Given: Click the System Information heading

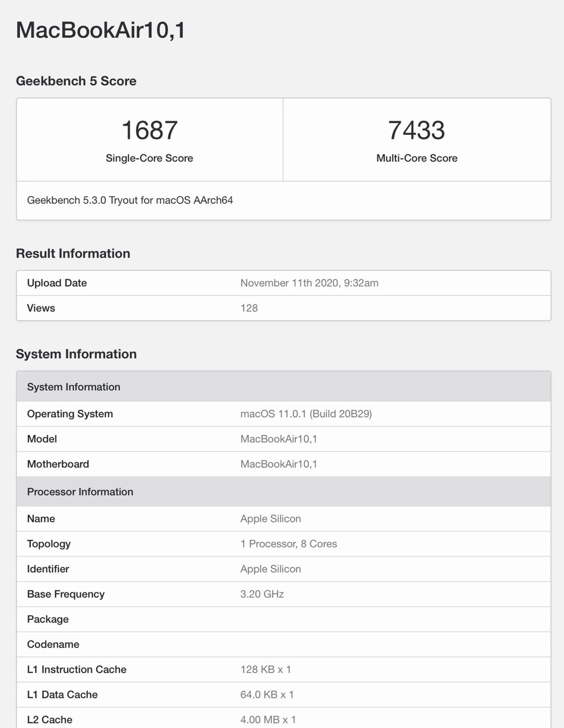Looking at the screenshot, I should (x=76, y=354).
